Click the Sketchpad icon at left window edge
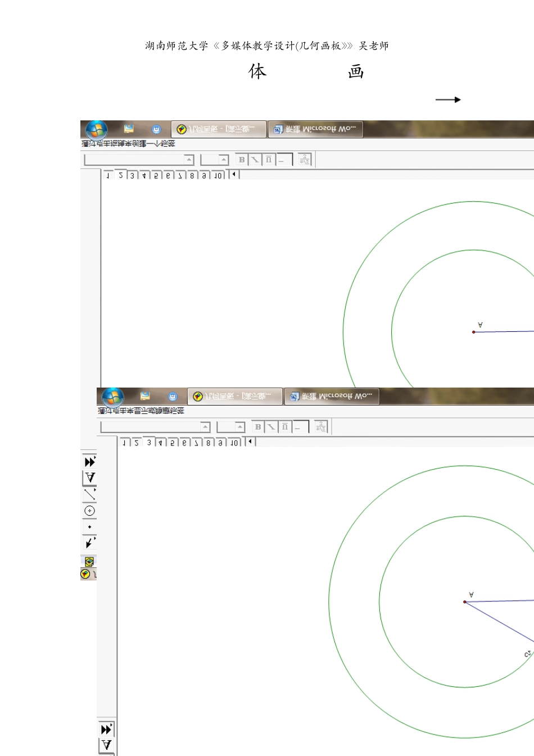Screen dimensions: 534x756 pyautogui.click(x=86, y=574)
